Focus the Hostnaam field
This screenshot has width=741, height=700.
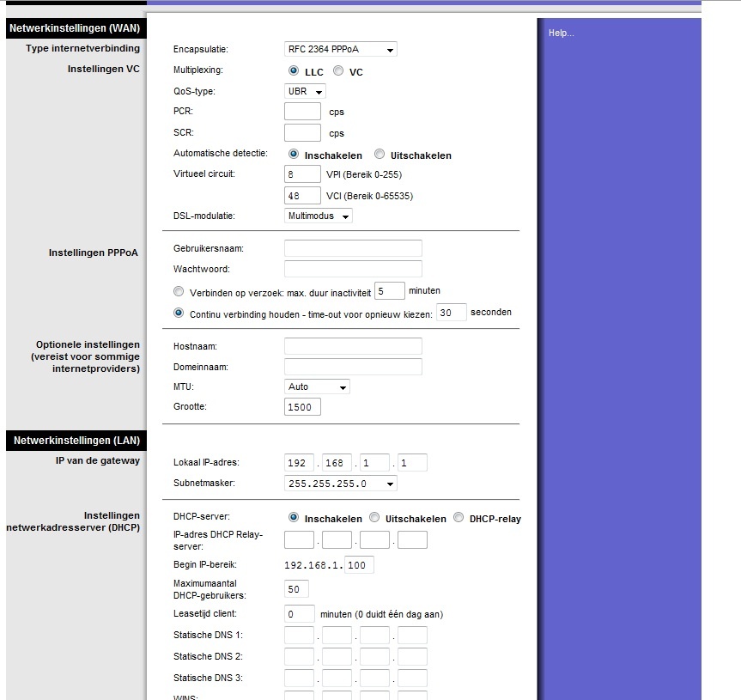(353, 346)
